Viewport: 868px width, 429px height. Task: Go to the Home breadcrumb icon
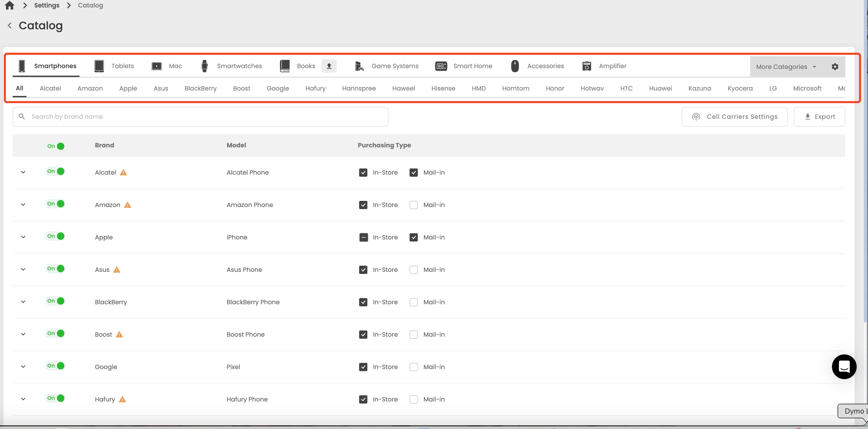point(10,5)
